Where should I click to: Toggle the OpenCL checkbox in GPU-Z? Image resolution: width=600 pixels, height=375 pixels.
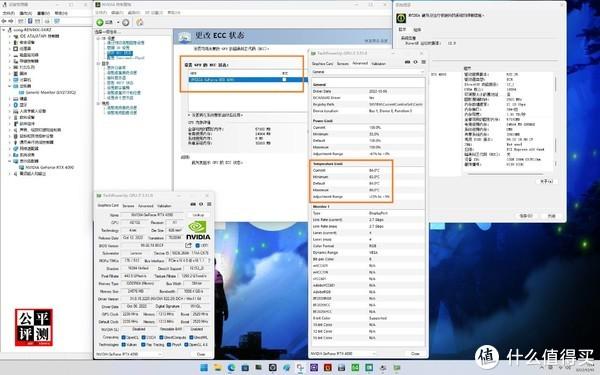(x=124, y=338)
